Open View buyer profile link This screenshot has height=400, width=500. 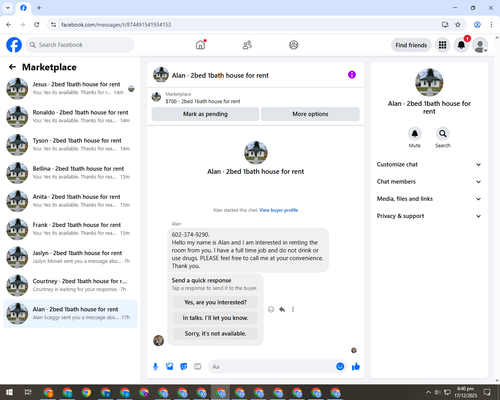click(278, 210)
